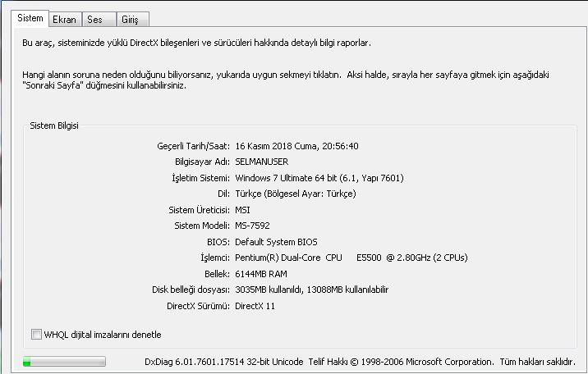The width and height of the screenshot is (588, 374).
Task: Open the Ses tab
Action: 99,20
